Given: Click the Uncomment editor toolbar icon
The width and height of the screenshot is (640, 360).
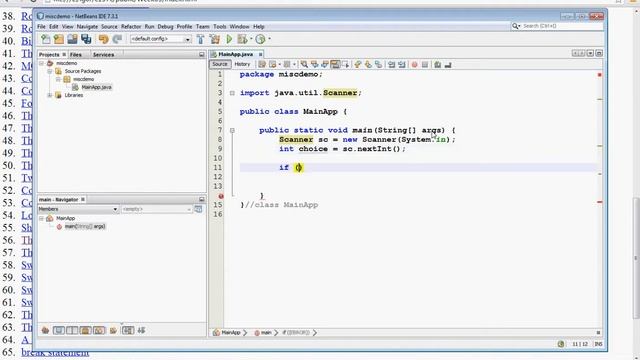Looking at the screenshot, I should click(x=448, y=64).
